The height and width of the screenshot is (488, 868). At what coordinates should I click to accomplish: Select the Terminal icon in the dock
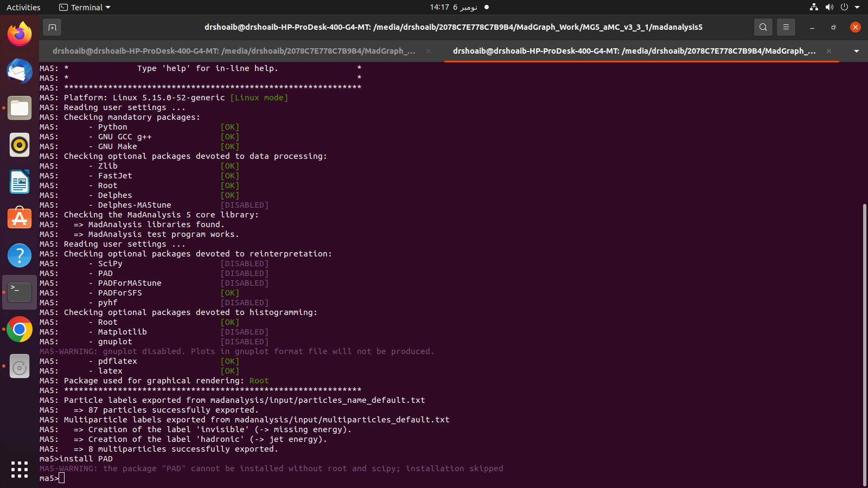(x=20, y=292)
